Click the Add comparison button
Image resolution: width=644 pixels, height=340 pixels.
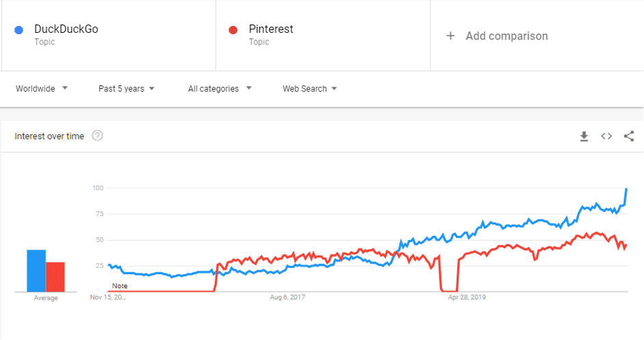pyautogui.click(x=506, y=36)
